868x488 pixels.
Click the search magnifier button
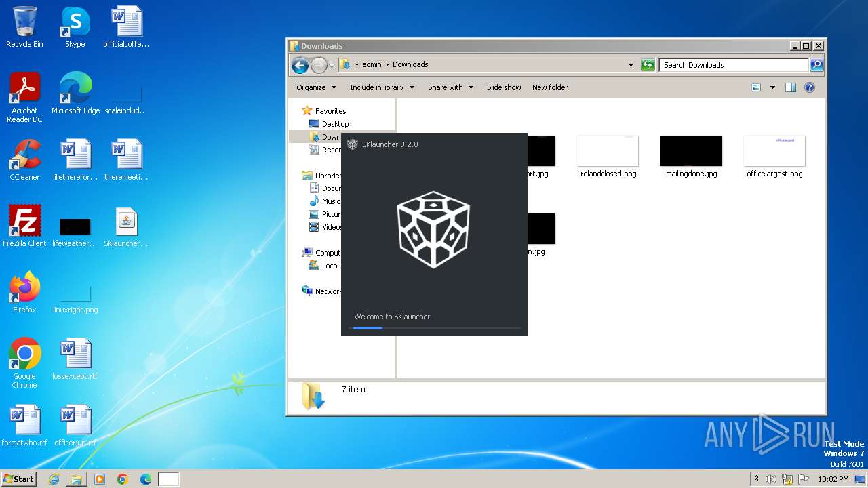coord(816,65)
